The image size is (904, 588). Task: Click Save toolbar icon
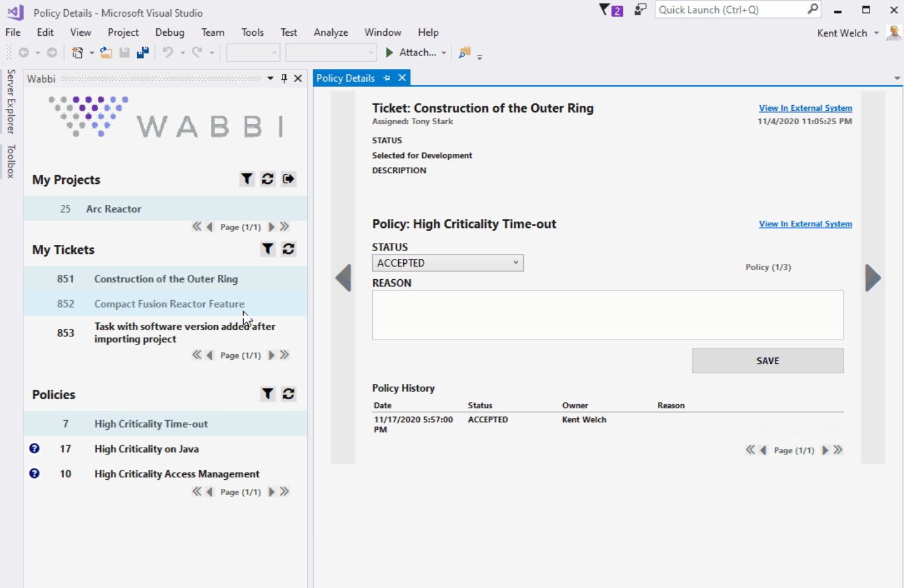click(124, 53)
